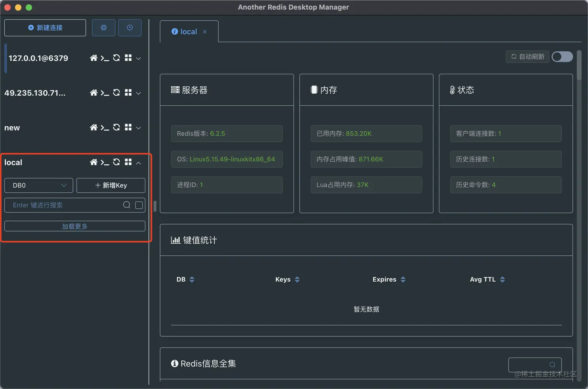Click the 内存占用峰值: 871.66K field
Viewport: 588px width, 389px height.
(366, 159)
